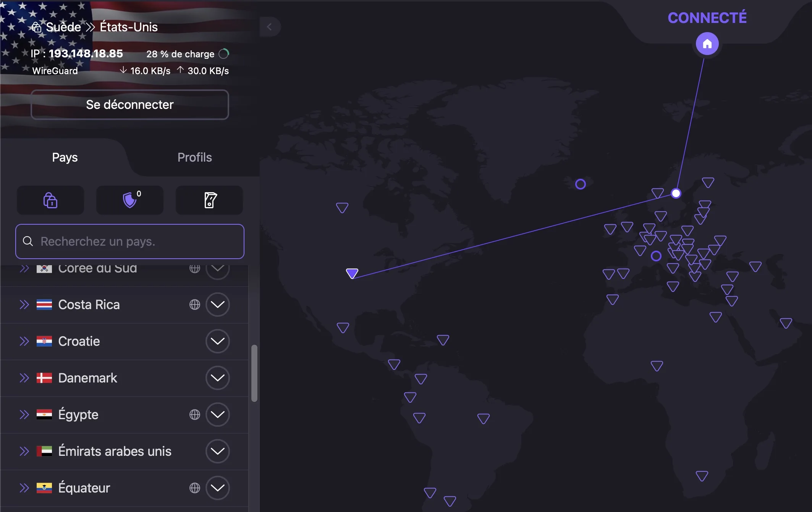The width and height of the screenshot is (812, 512).
Task: Expand the Danemark server list
Action: point(218,378)
